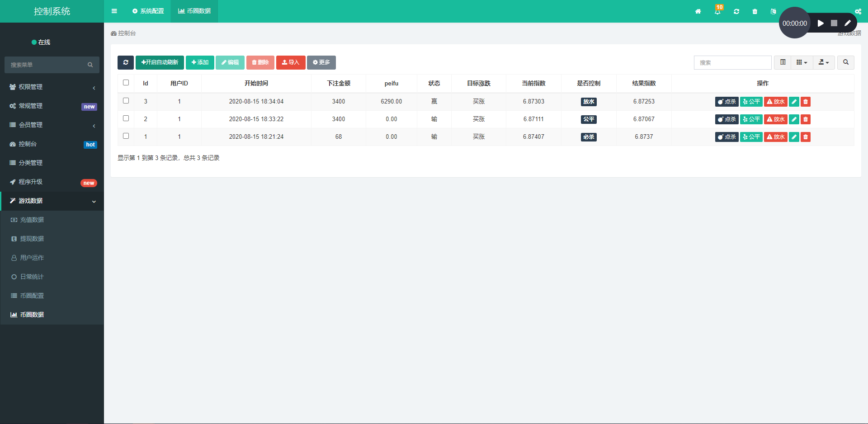This screenshot has height=424, width=868.
Task: Open the columns grid dropdown
Action: 802,62
